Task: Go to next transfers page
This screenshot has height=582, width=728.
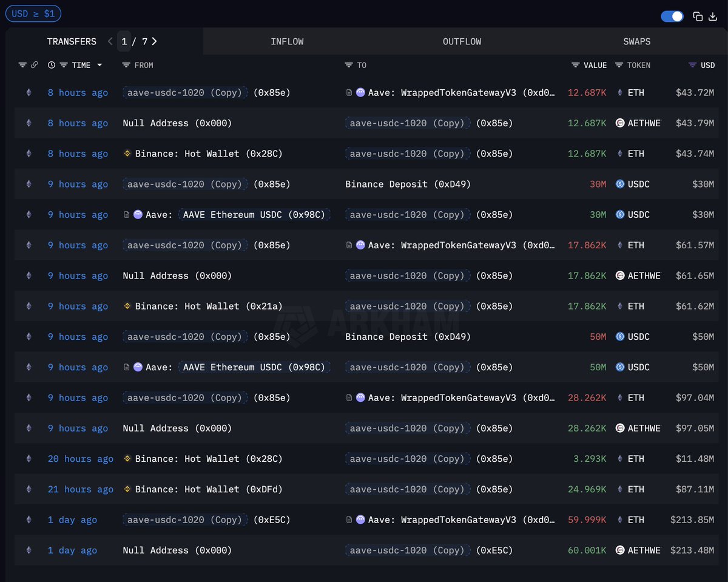Action: pyautogui.click(x=155, y=41)
